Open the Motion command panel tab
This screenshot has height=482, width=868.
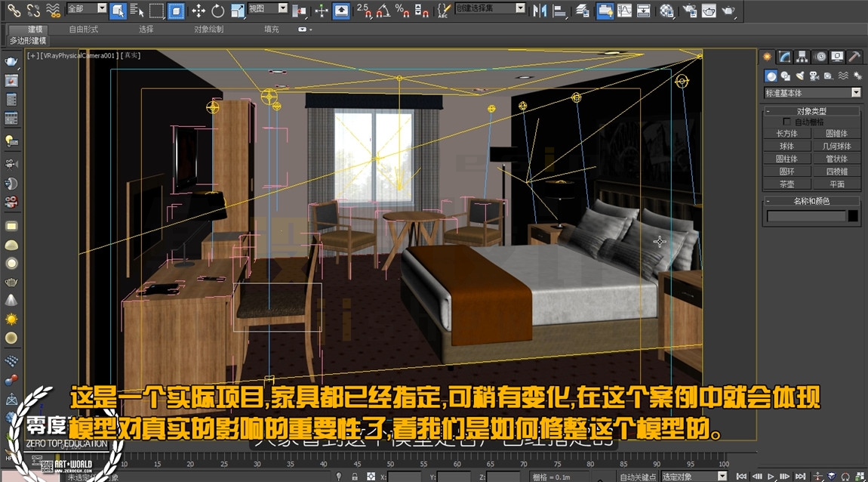pyautogui.click(x=820, y=57)
